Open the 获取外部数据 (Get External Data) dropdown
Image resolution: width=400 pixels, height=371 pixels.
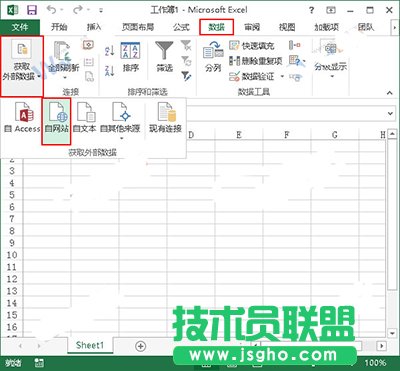click(22, 66)
